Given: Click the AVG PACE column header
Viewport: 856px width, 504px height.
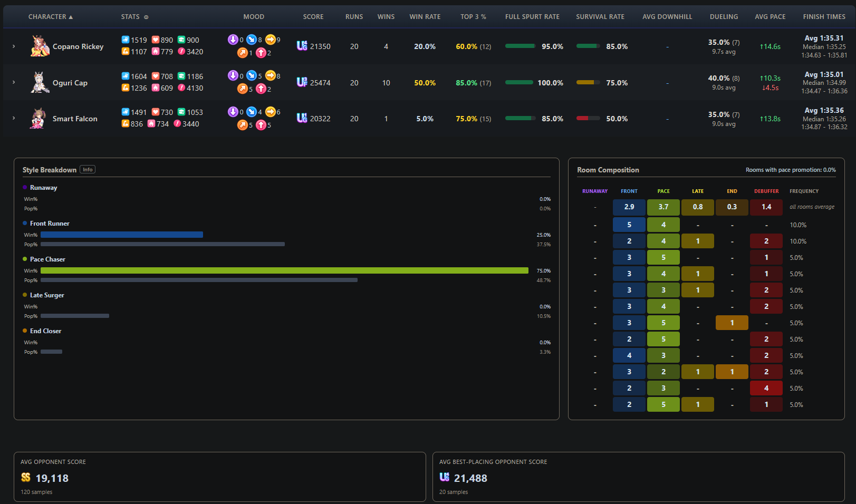Looking at the screenshot, I should pyautogui.click(x=770, y=17).
